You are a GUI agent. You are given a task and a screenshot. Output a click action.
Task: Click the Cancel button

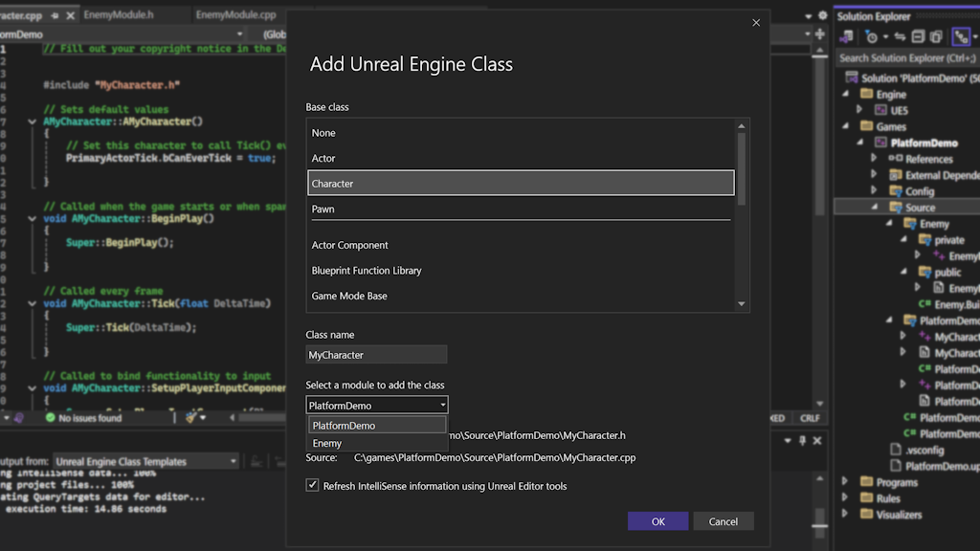pos(724,521)
